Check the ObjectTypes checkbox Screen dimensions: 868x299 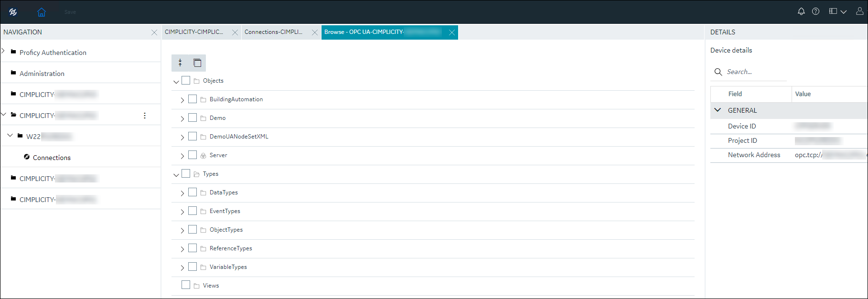(193, 229)
